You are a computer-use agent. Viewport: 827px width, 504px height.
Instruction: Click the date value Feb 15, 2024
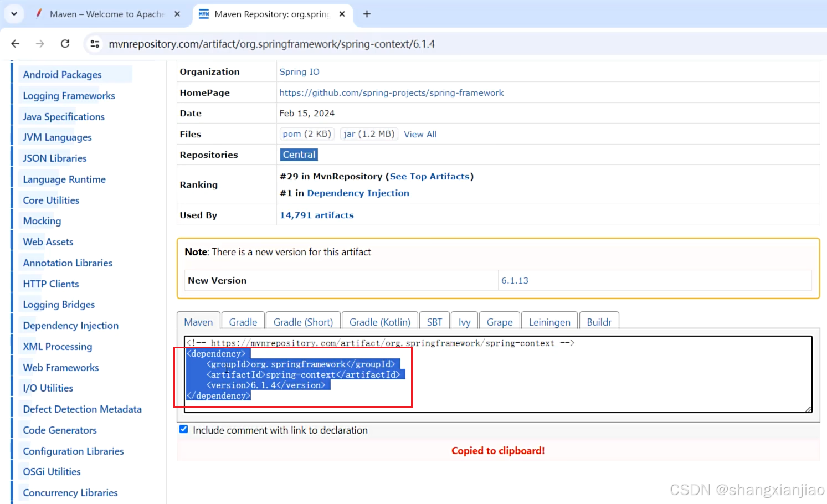[x=307, y=113]
